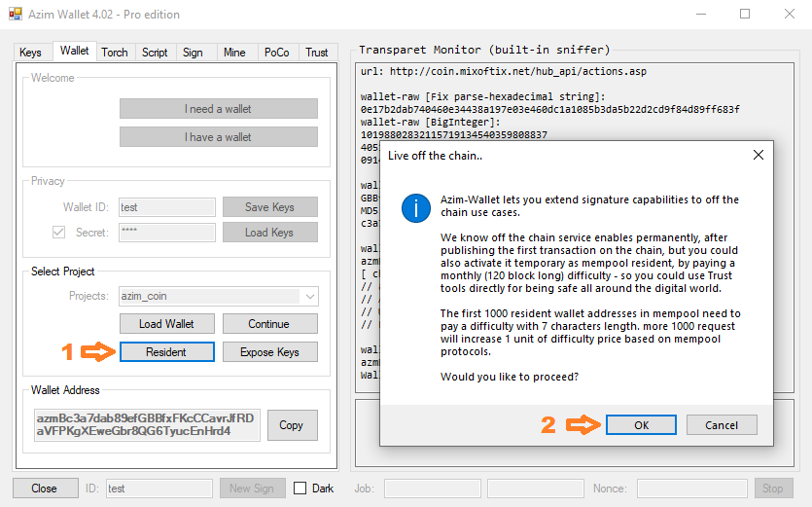
Task: Click the Stop button
Action: pos(774,488)
